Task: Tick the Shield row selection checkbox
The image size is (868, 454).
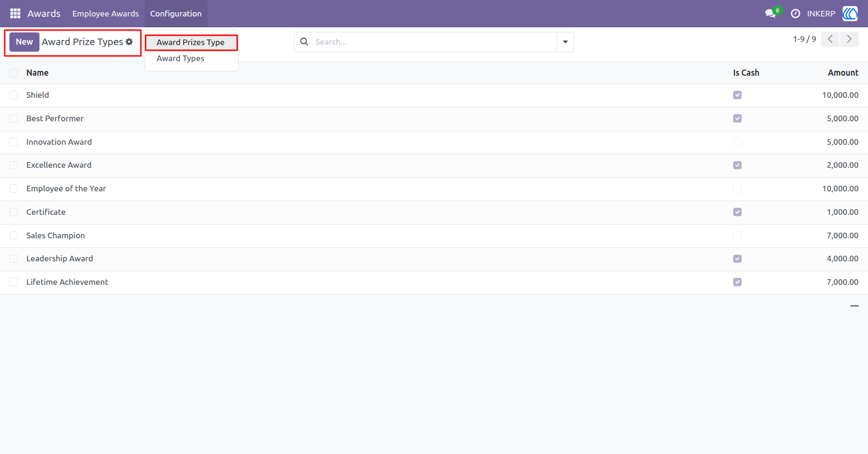Action: (x=14, y=95)
